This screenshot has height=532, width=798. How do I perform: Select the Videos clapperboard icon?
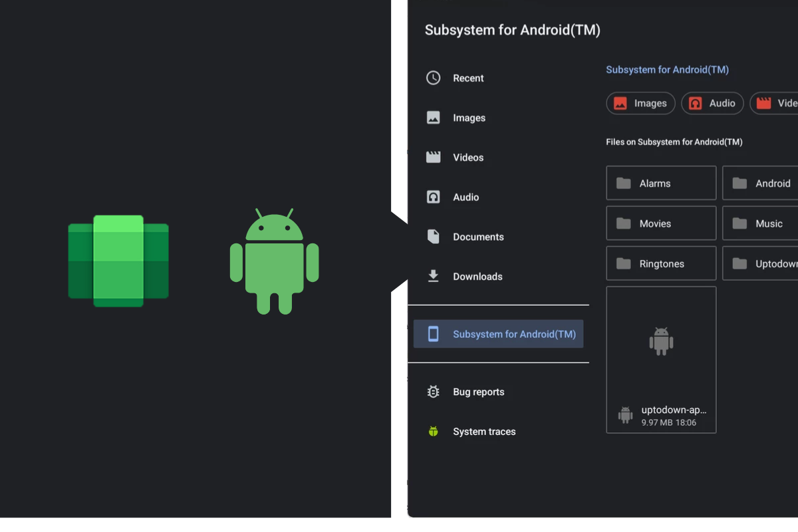pos(434,158)
